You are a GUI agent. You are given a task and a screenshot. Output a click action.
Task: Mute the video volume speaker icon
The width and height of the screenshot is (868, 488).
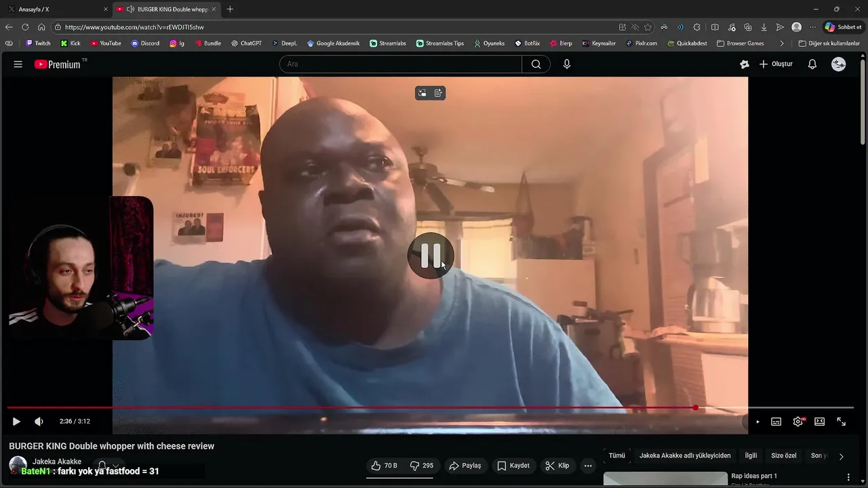pyautogui.click(x=39, y=422)
